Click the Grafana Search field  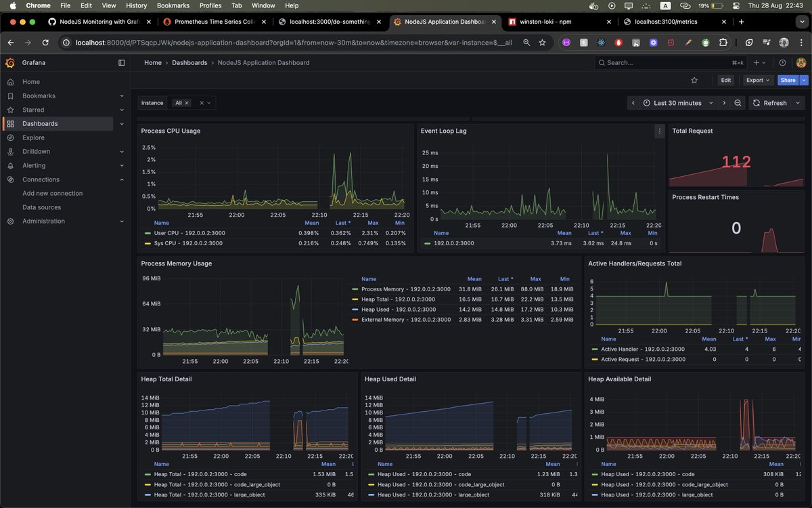pyautogui.click(x=671, y=62)
